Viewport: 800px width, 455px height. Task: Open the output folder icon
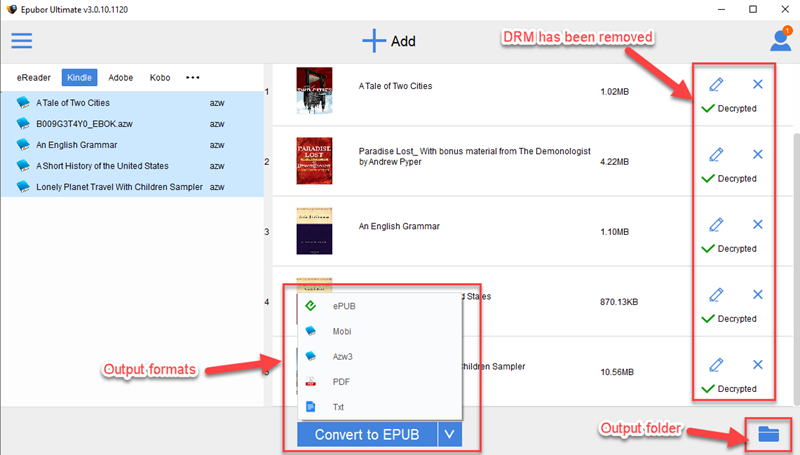point(768,434)
